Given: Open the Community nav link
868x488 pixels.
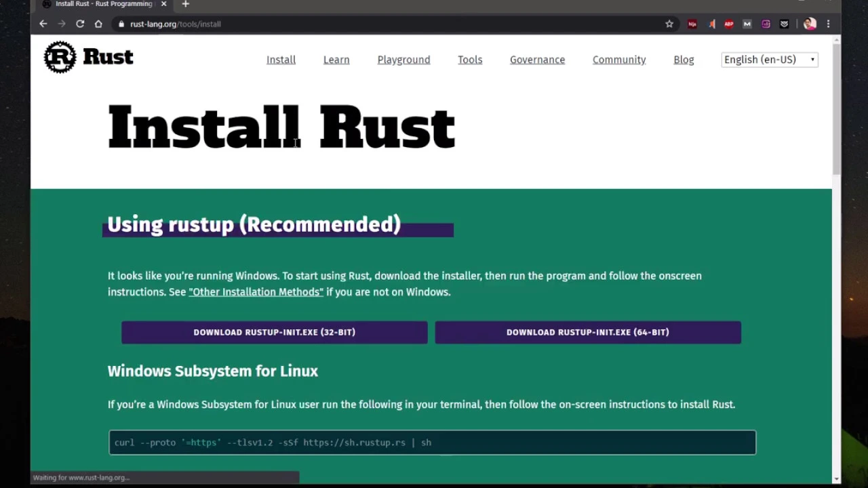Looking at the screenshot, I should (x=619, y=60).
